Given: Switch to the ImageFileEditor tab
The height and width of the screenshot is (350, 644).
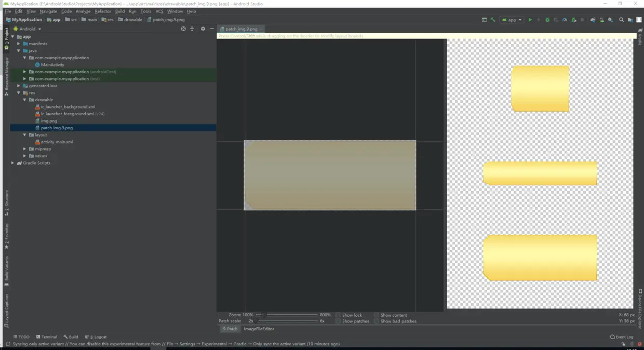Looking at the screenshot, I should pyautogui.click(x=259, y=329).
